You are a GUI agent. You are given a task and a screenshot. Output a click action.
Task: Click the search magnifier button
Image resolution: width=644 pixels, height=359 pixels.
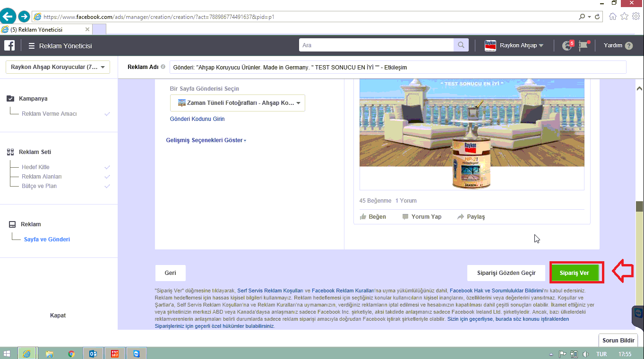click(x=461, y=45)
